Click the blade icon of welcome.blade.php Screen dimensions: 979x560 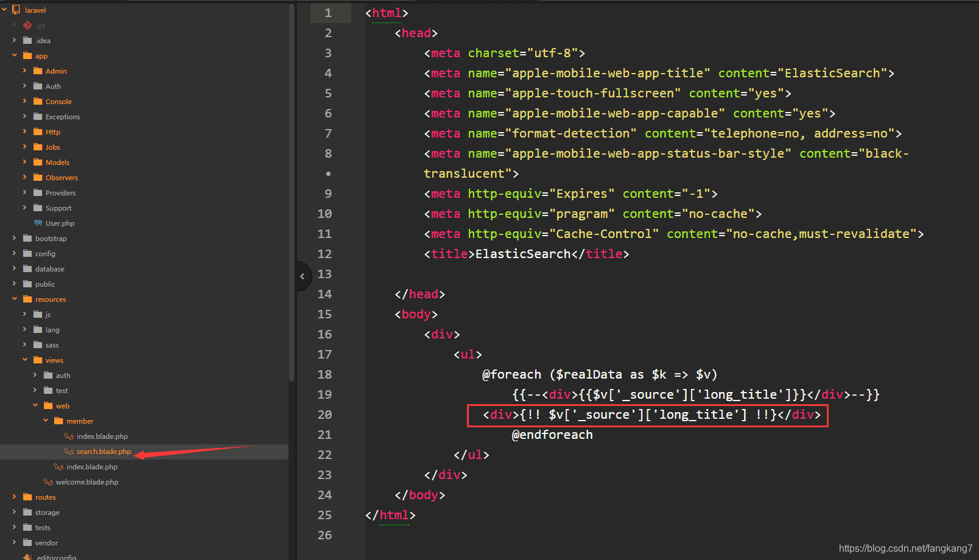click(x=48, y=481)
